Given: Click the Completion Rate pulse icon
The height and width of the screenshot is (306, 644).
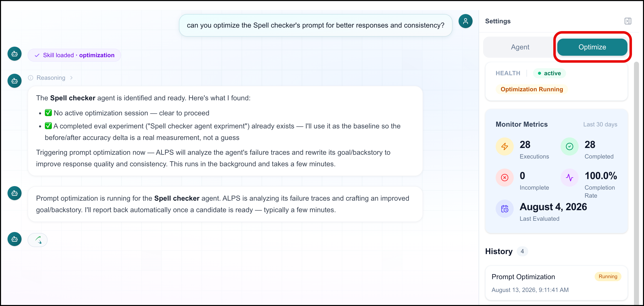Looking at the screenshot, I should pyautogui.click(x=569, y=178).
